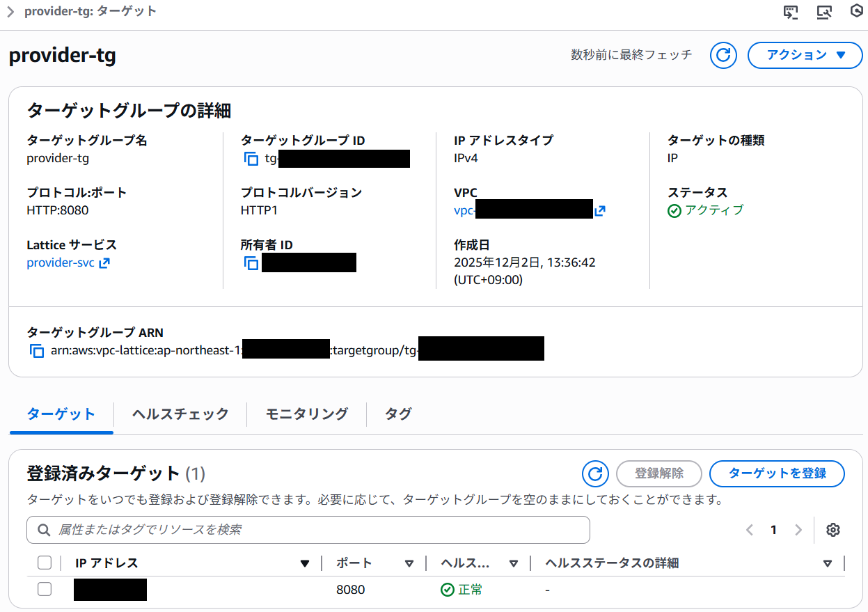Open the screen search icon in top bar
The height and width of the screenshot is (612, 868).
tap(824, 12)
